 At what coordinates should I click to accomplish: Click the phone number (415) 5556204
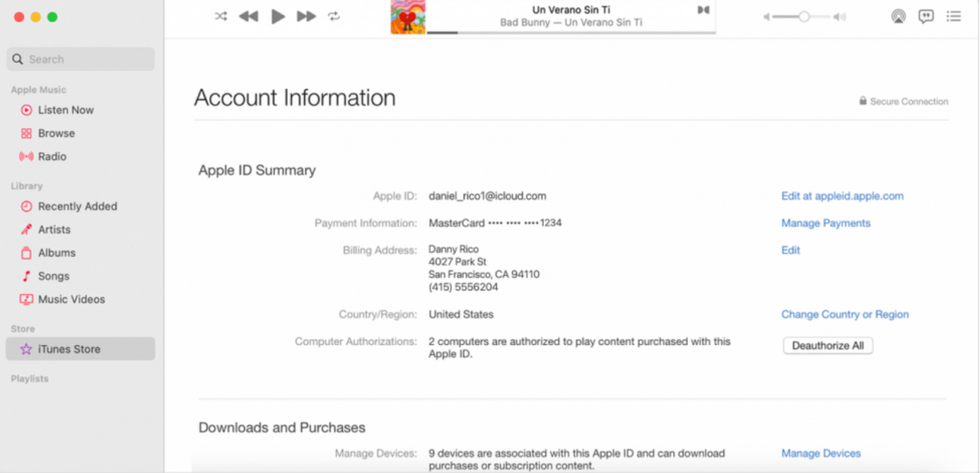pos(463,287)
